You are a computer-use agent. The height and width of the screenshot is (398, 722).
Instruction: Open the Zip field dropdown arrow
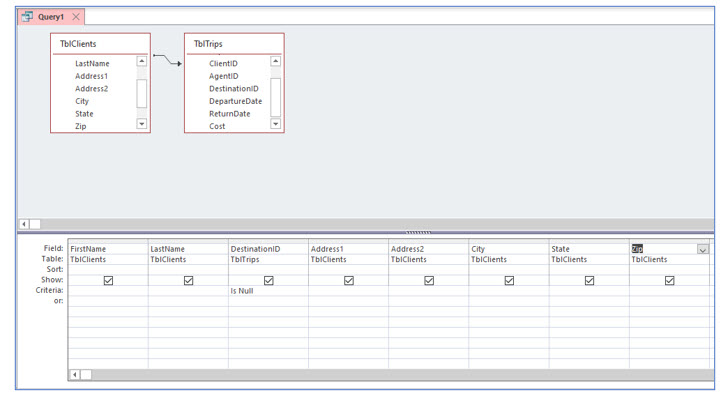click(x=703, y=249)
